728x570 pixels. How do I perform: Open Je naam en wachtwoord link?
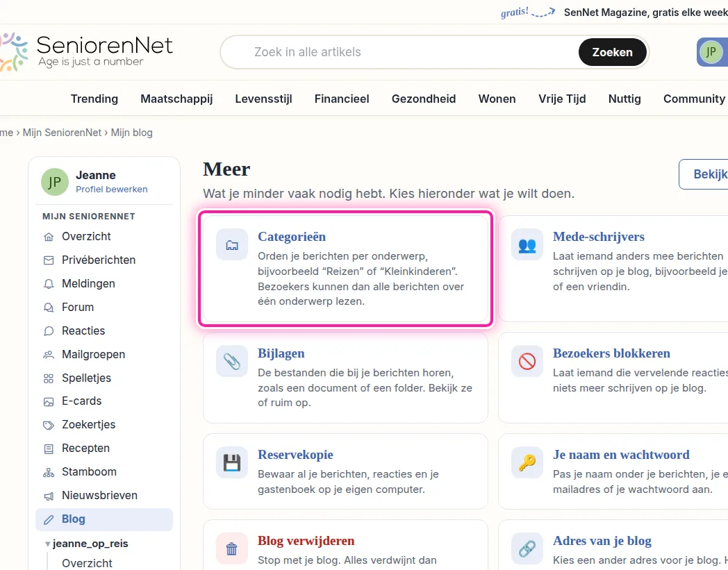point(621,455)
